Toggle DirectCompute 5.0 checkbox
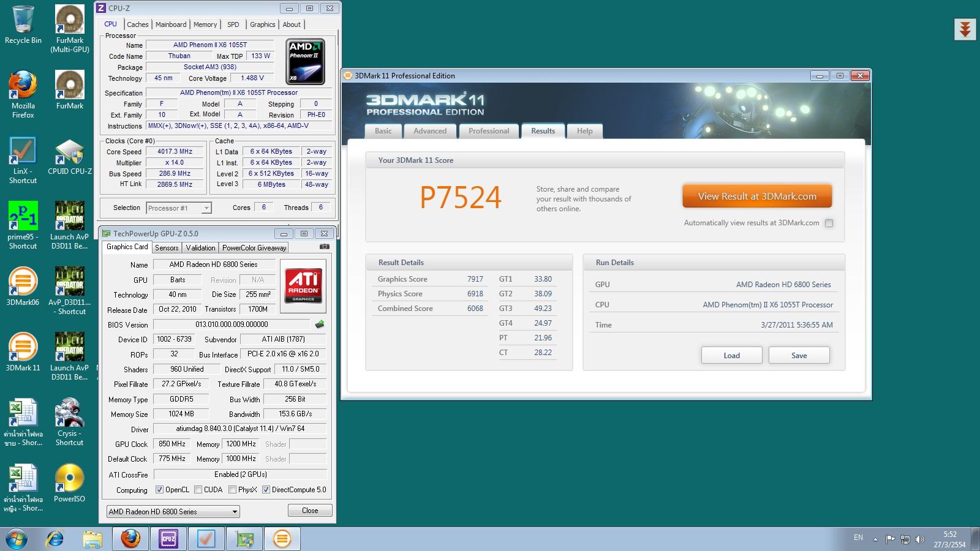 (266, 490)
